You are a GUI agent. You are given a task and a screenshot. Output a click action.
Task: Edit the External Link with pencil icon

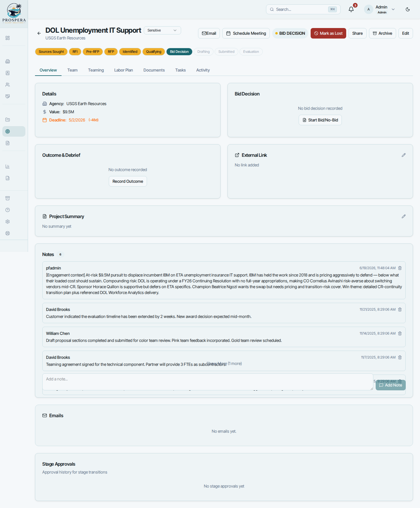404,155
